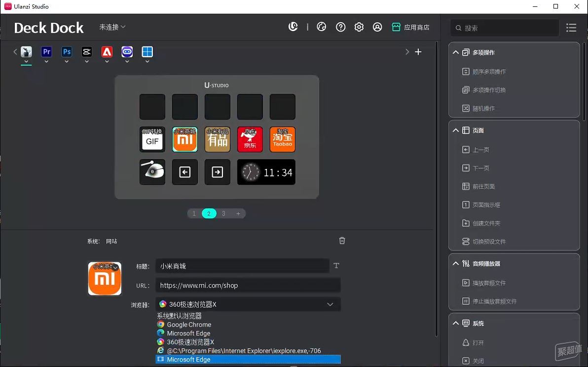Switch to page 3
The height and width of the screenshot is (367, 588).
223,213
